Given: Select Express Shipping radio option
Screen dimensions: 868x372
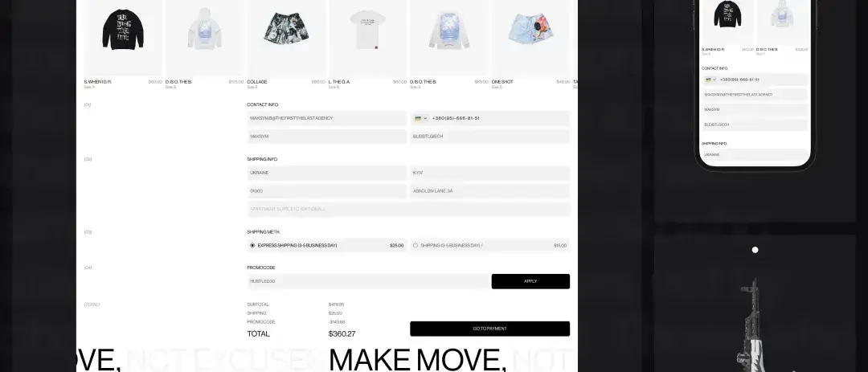Looking at the screenshot, I should 252,245.
